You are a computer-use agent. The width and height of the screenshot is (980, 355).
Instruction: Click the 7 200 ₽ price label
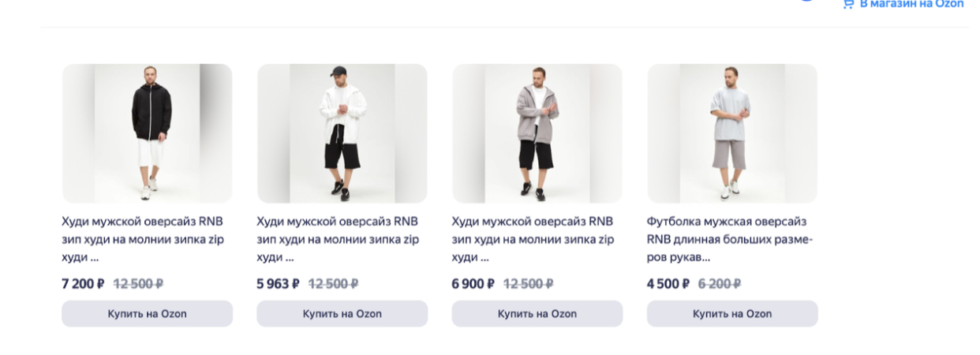pyautogui.click(x=83, y=284)
